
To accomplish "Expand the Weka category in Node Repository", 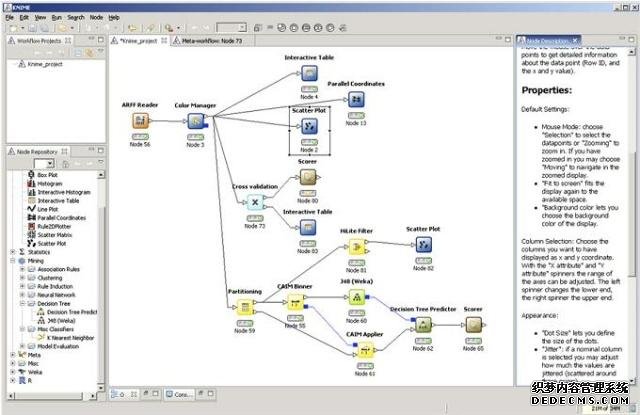I will click(x=11, y=372).
